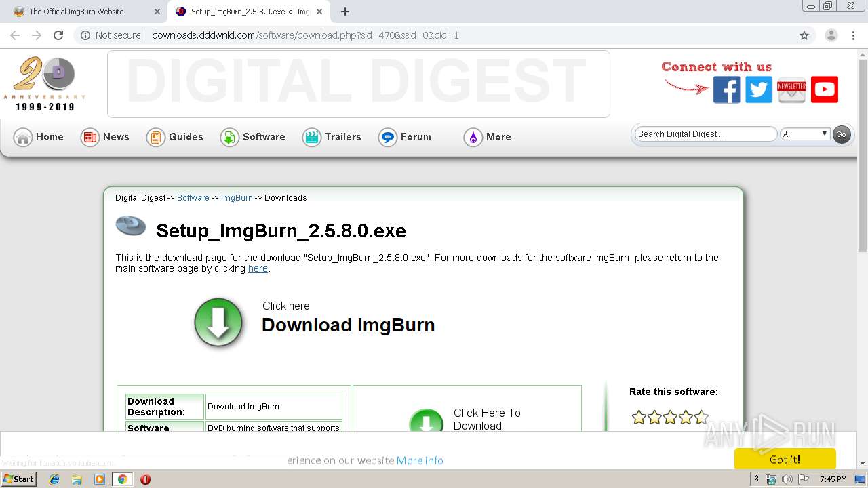Open the More info cookie link
Image resolution: width=868 pixels, height=488 pixels.
pyautogui.click(x=420, y=460)
